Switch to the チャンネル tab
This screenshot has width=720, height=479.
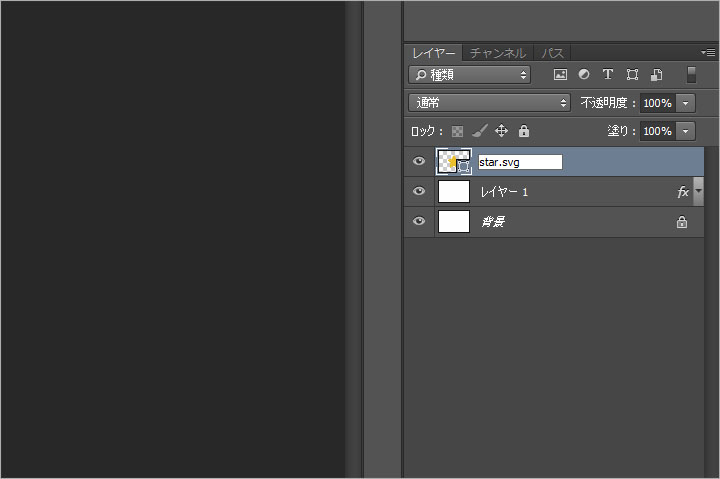[498, 53]
